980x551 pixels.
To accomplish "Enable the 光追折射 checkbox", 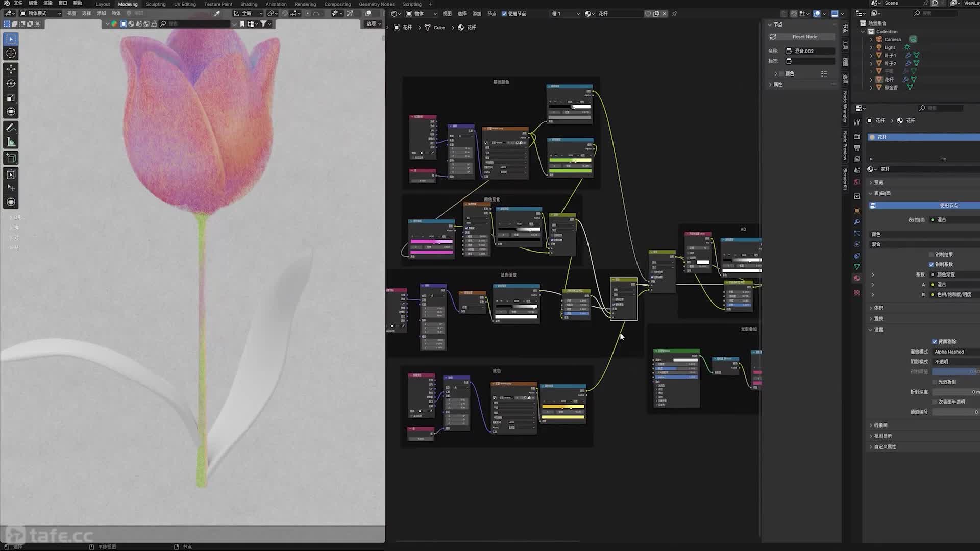I will (x=935, y=382).
